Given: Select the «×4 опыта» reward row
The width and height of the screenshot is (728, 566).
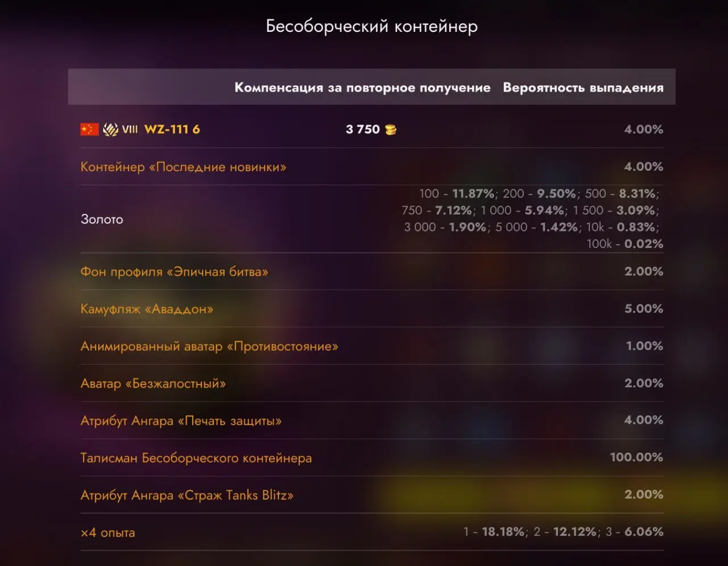Looking at the screenshot, I should (x=107, y=532).
